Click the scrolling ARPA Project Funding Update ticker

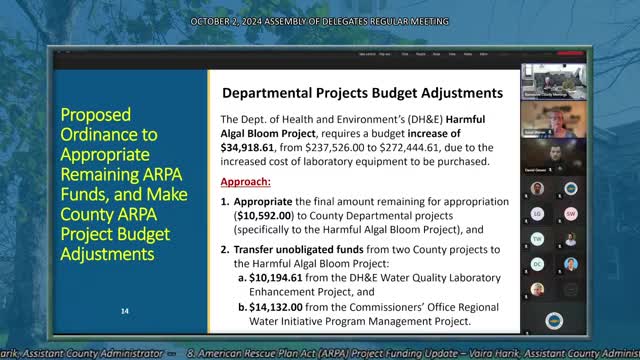coord(413,353)
